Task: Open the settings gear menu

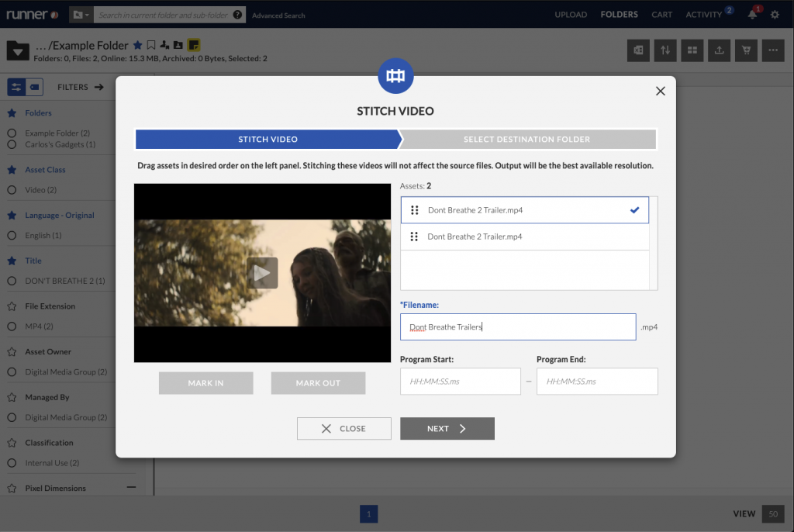Action: (775, 15)
